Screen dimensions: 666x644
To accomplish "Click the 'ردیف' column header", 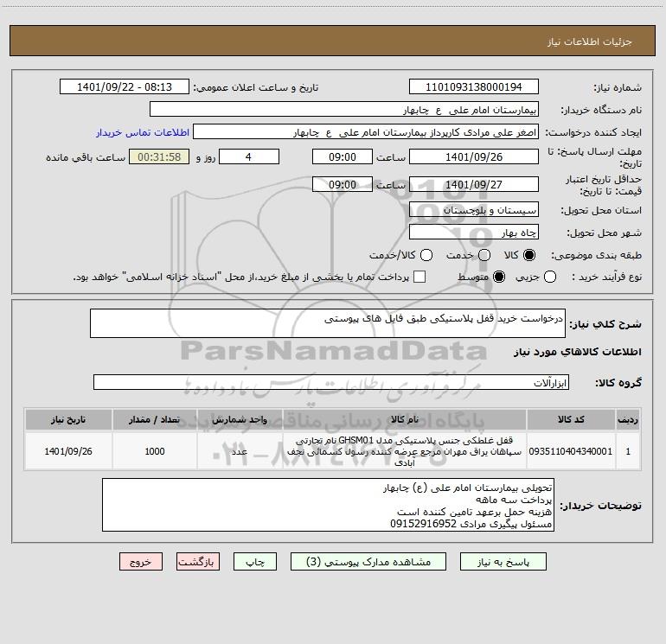I will pos(628,419).
